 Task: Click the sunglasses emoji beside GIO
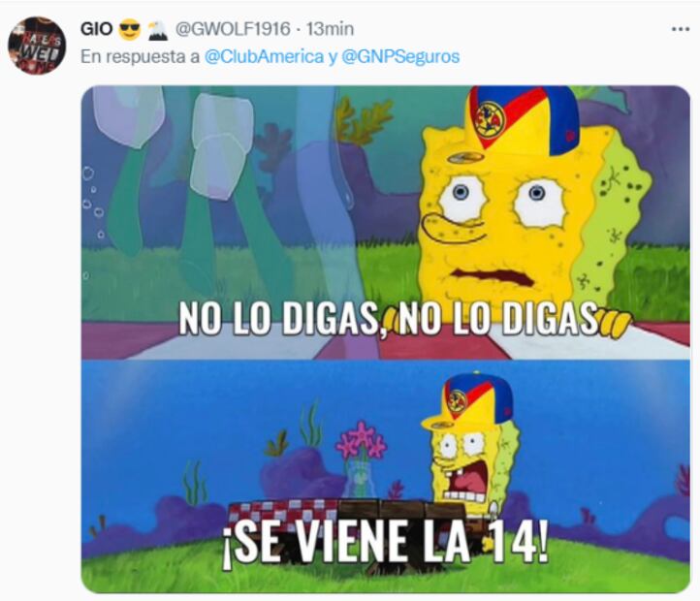130,29
